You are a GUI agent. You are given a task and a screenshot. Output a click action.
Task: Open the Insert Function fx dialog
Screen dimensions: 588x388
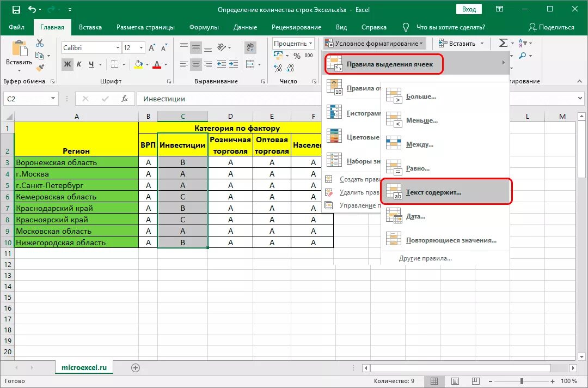[x=125, y=99]
